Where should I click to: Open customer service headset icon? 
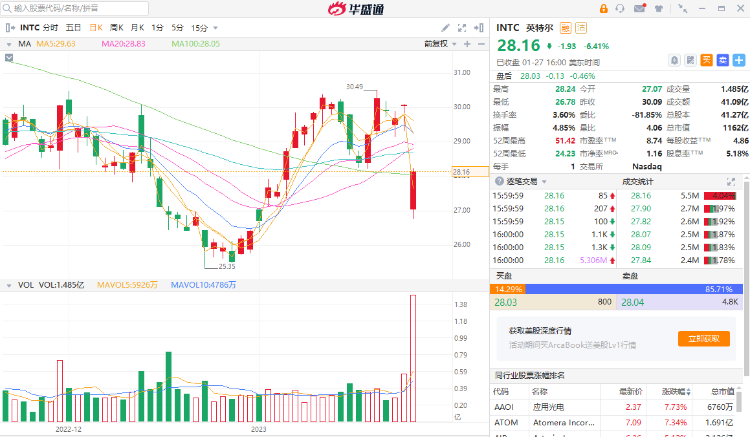point(620,9)
